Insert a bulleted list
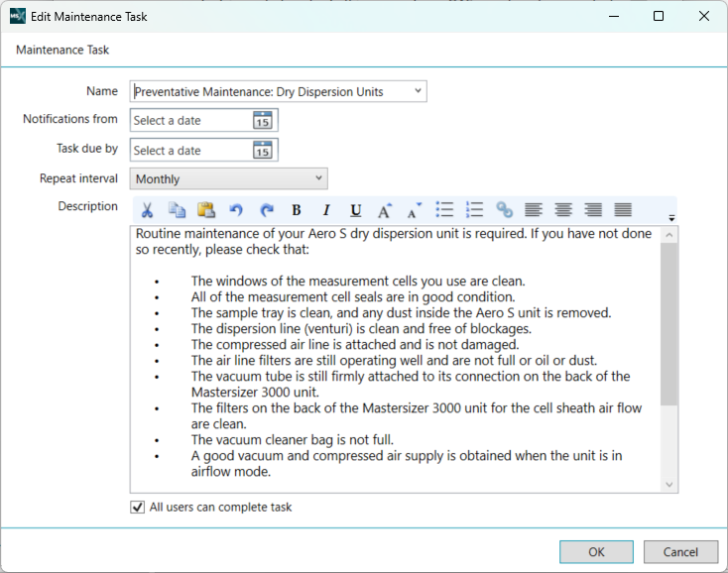Viewport: 728px width, 573px height. tap(444, 210)
